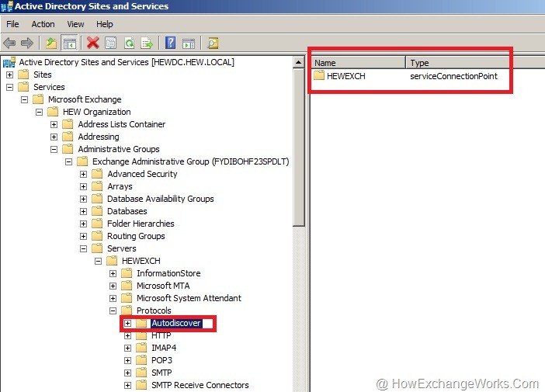Expand the Autodiscover node
The image size is (545, 392).
(x=127, y=323)
